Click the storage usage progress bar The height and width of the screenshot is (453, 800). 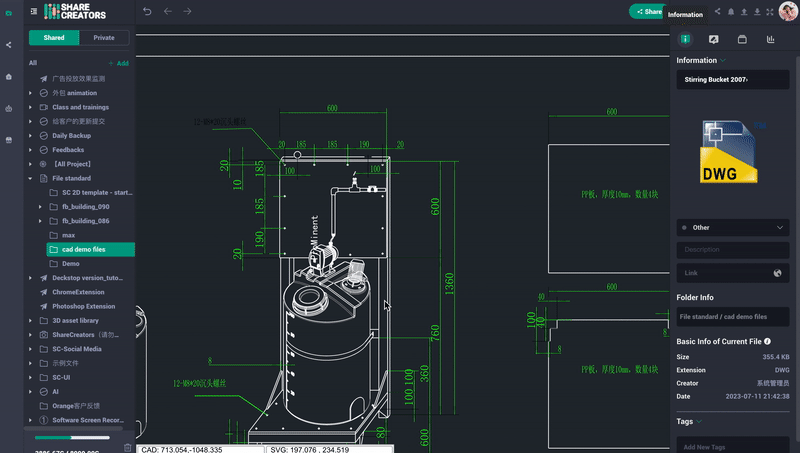tap(72, 438)
